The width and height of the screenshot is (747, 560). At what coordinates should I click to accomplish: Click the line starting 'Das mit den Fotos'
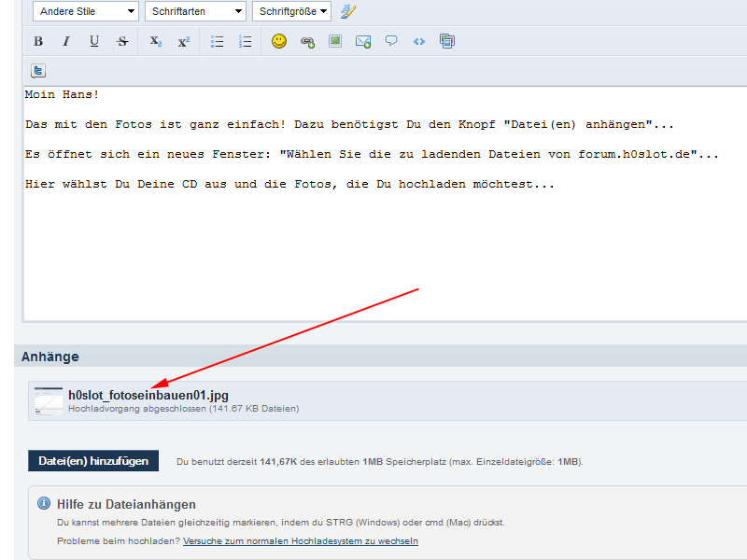pyautogui.click(x=349, y=125)
